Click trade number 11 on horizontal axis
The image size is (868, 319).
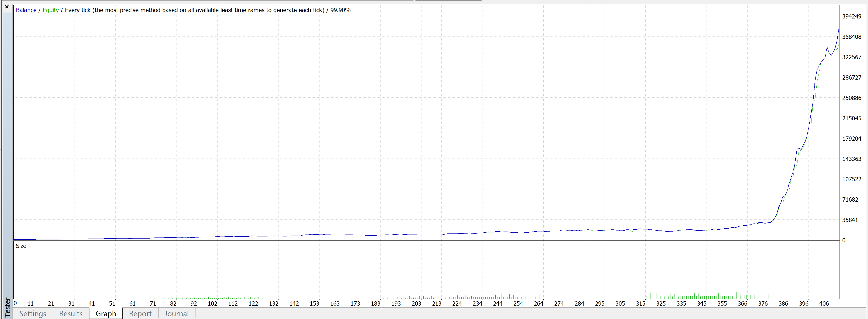[31, 304]
